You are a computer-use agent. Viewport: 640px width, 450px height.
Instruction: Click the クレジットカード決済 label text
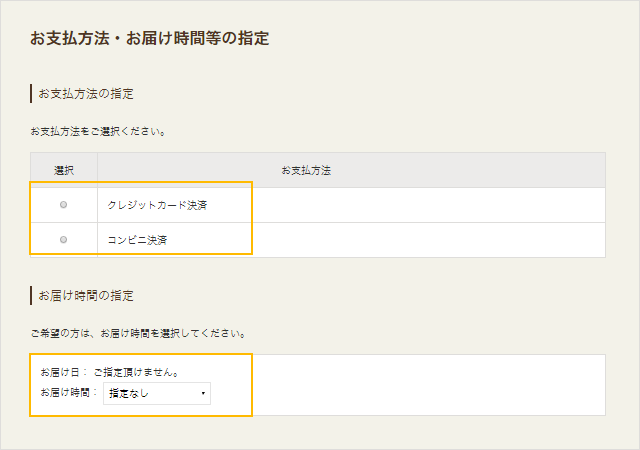157,205
